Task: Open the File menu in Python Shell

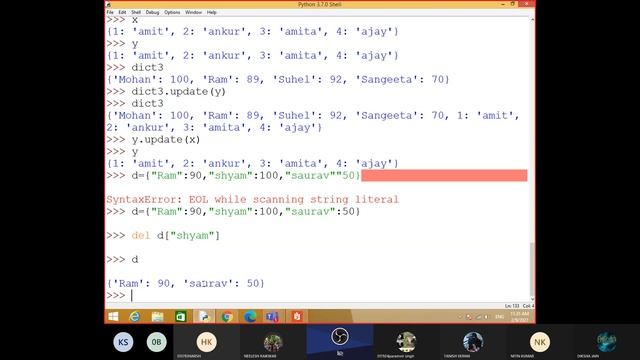Action: coord(110,12)
